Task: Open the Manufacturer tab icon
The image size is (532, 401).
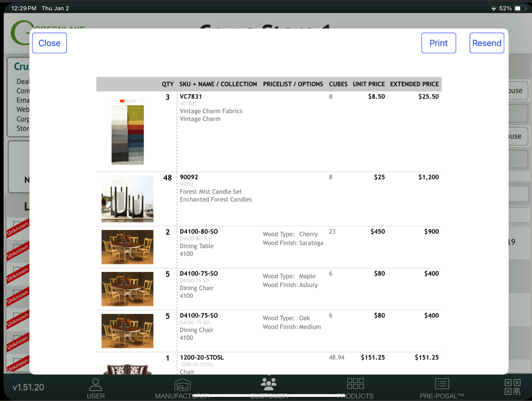Action: pyautogui.click(x=182, y=385)
